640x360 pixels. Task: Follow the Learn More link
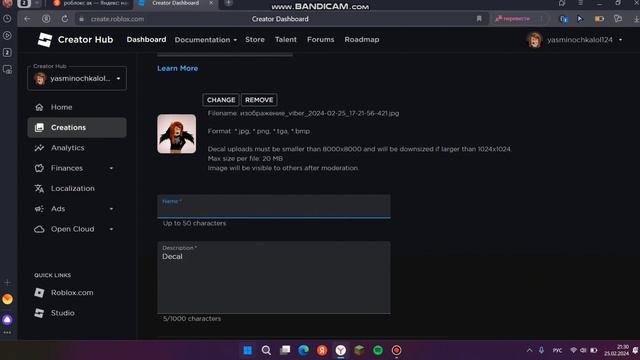click(178, 68)
